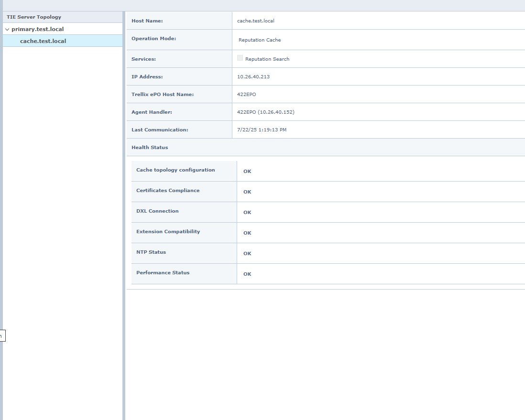Click the Reputation Search label text
The width and height of the screenshot is (525, 420).
(x=267, y=59)
